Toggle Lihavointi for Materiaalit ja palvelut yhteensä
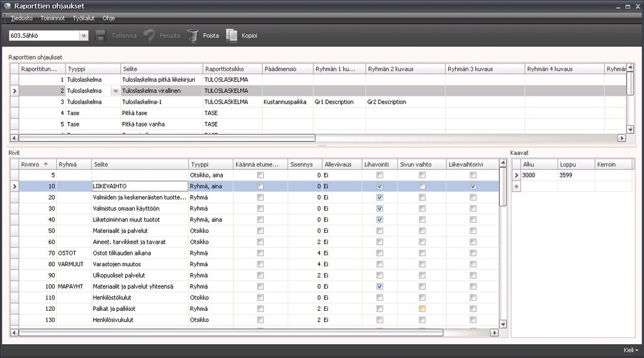This screenshot has width=644, height=358. [380, 286]
